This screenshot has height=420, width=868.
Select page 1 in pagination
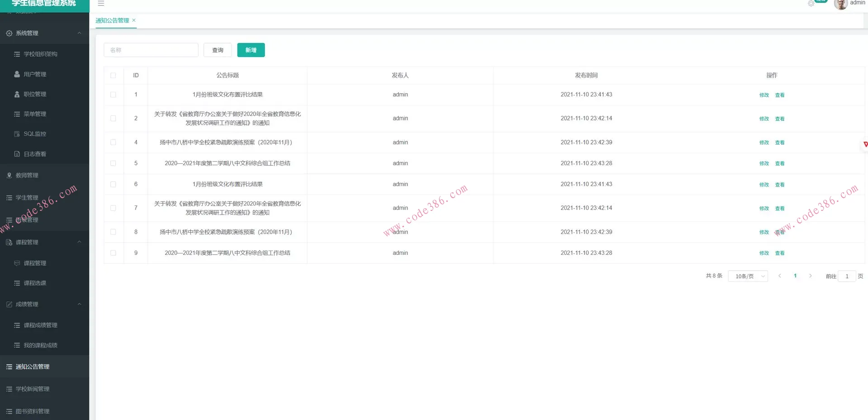[x=795, y=276]
